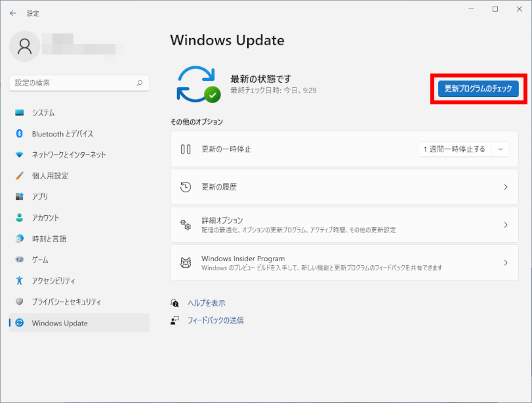Click the back arrow in title bar

(13, 13)
